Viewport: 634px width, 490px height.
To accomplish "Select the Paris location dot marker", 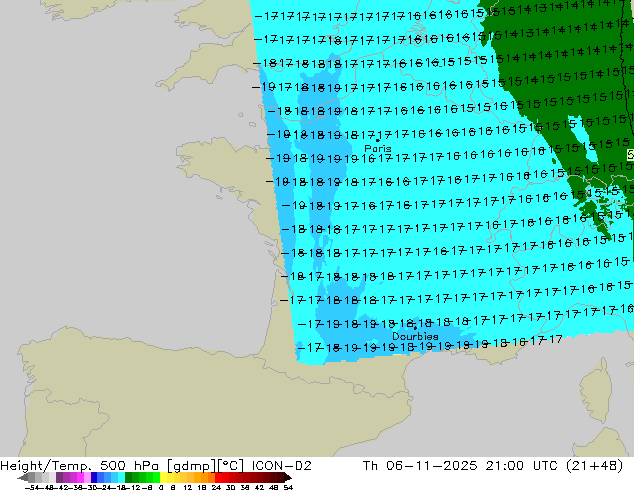I will point(378,140).
